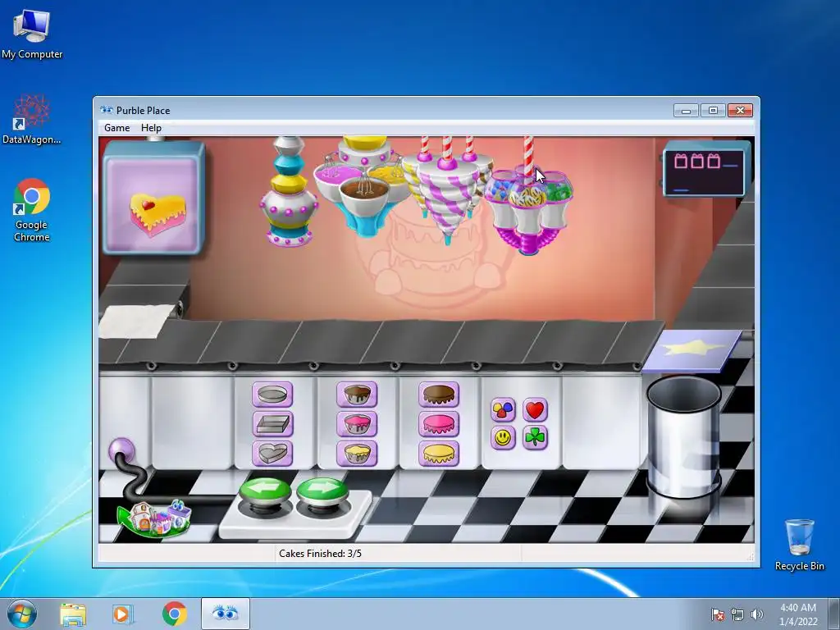Launch Windows Media Player from taskbar
840x630 pixels.
[x=122, y=614]
